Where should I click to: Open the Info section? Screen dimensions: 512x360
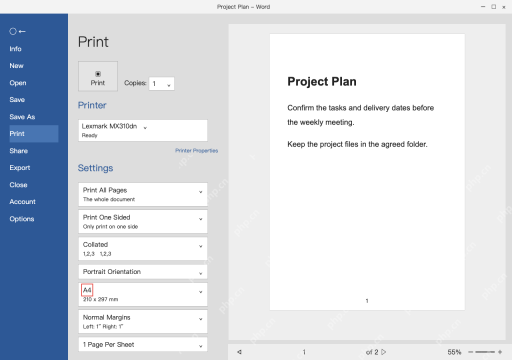(x=15, y=49)
